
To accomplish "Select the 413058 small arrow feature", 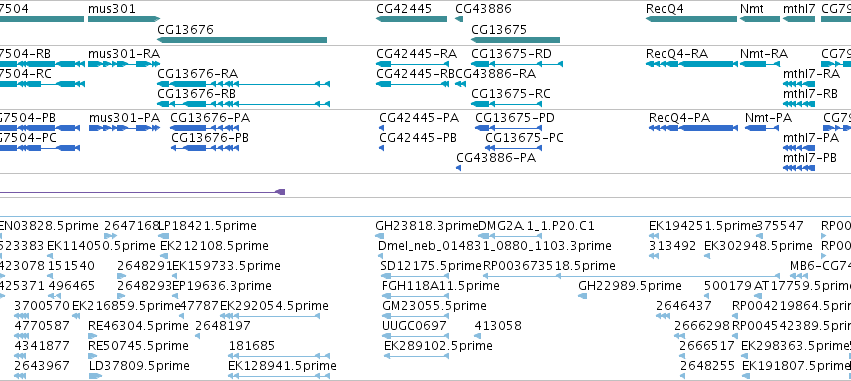I will click(x=478, y=336).
